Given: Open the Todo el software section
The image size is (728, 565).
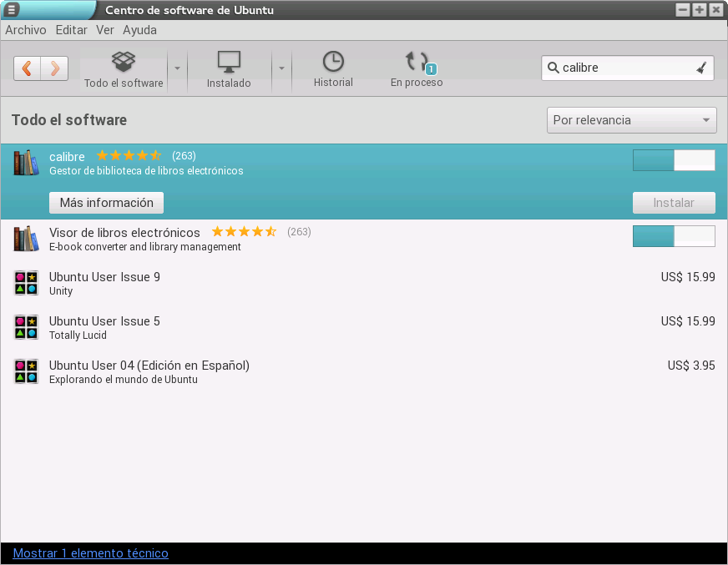Looking at the screenshot, I should point(124,68).
